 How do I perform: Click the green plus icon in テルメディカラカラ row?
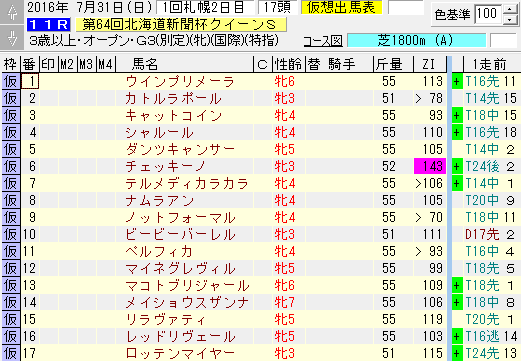[x=457, y=183]
